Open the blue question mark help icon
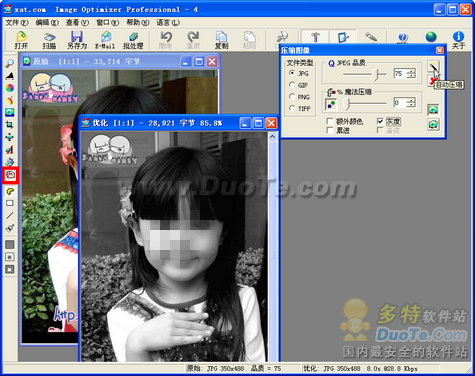475x376 pixels. click(x=402, y=37)
